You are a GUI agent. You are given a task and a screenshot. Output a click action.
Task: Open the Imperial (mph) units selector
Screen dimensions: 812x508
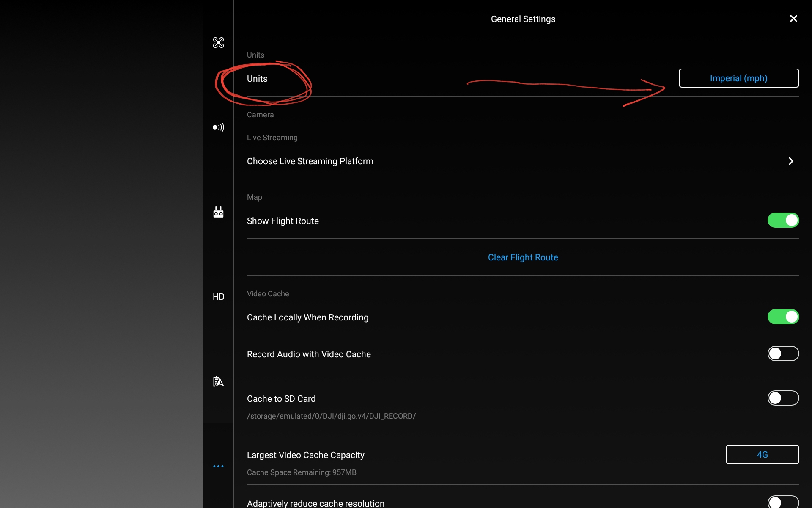click(x=739, y=78)
